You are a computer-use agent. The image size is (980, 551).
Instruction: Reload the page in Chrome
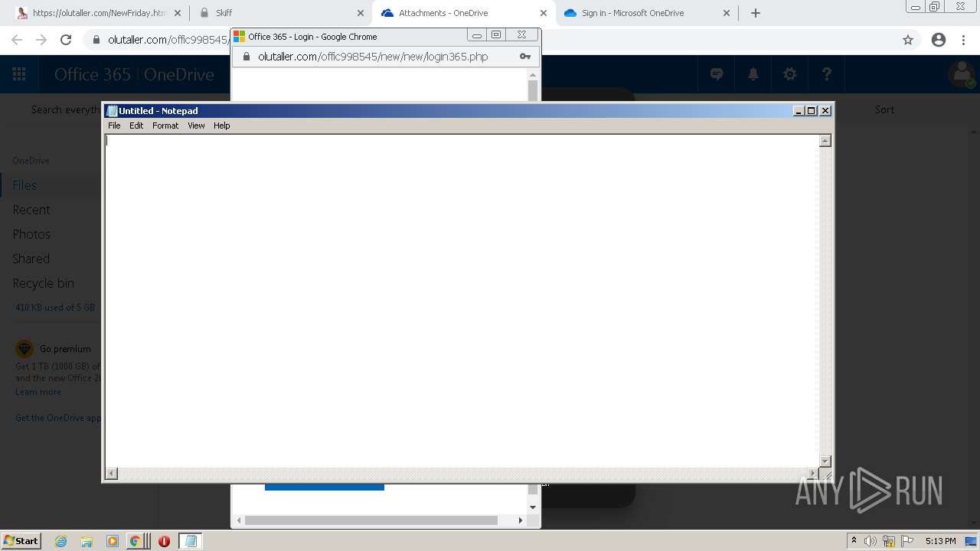(66, 40)
